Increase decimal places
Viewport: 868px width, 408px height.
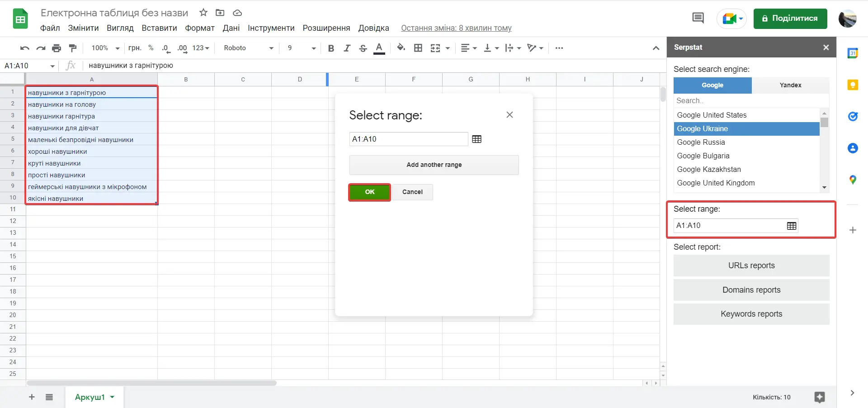click(182, 48)
